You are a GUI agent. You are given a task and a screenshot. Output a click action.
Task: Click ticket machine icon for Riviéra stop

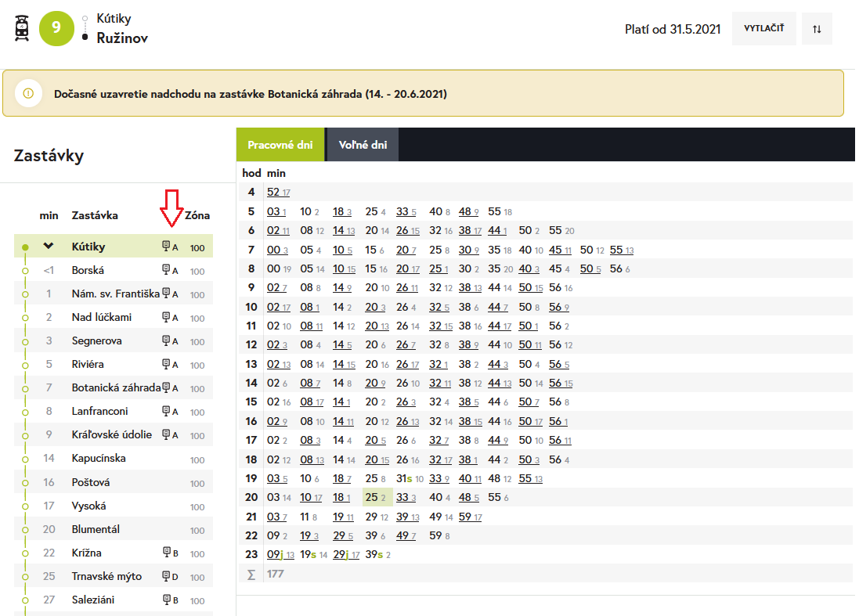(x=166, y=365)
